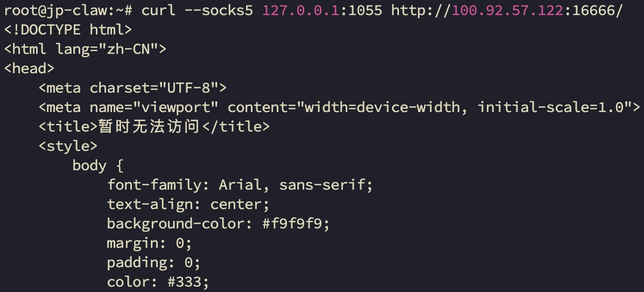Screen dimensions: 644x292
Task: Click the closing </title> tag
Action: point(235,127)
